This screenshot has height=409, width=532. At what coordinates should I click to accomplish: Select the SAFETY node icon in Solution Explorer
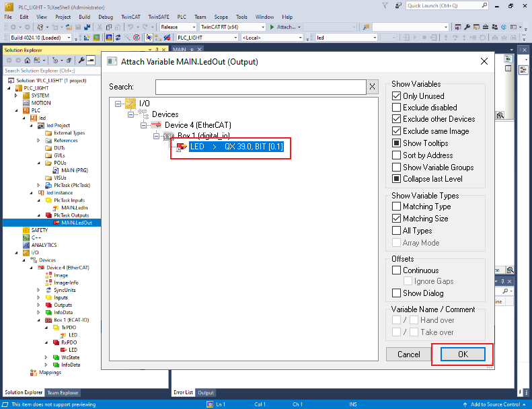click(x=26, y=230)
